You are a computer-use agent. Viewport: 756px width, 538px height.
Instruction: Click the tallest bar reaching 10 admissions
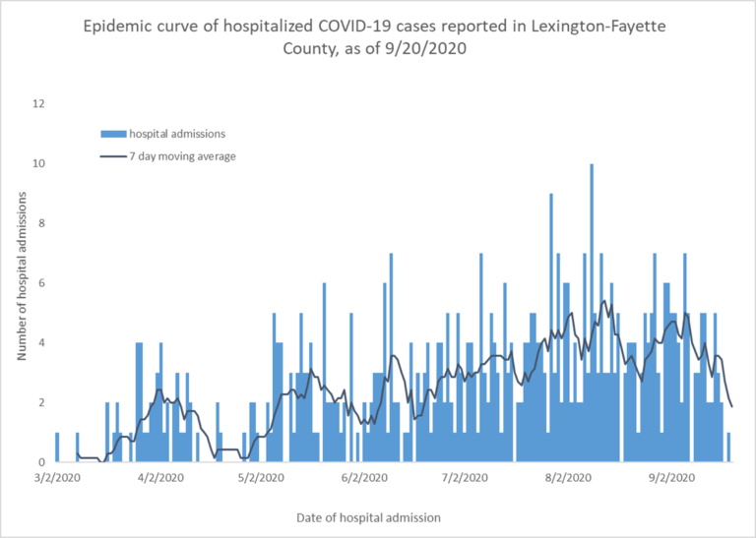point(592,313)
